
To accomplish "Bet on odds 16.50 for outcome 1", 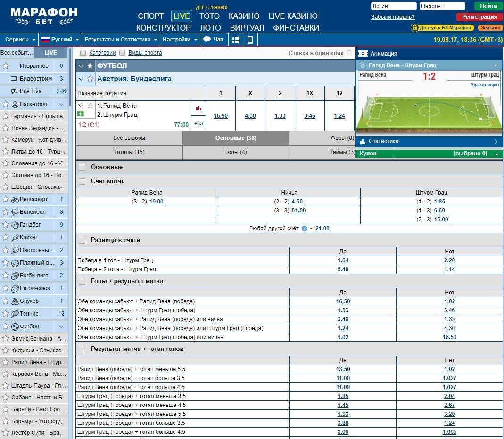I will [x=221, y=116].
